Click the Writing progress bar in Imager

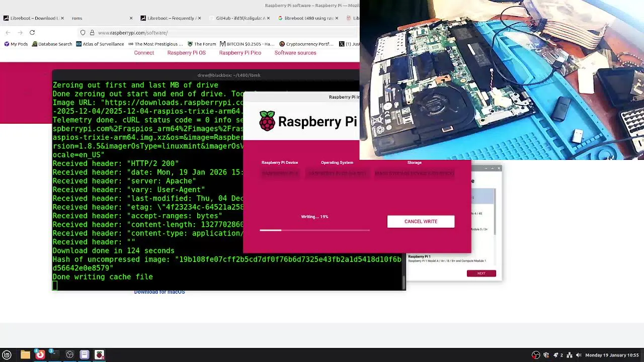point(314,230)
